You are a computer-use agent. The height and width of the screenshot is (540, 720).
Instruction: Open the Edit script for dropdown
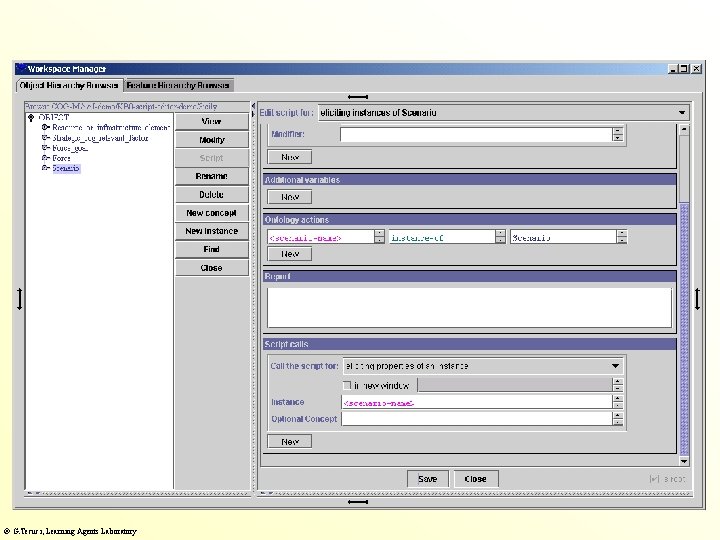(x=504, y=112)
